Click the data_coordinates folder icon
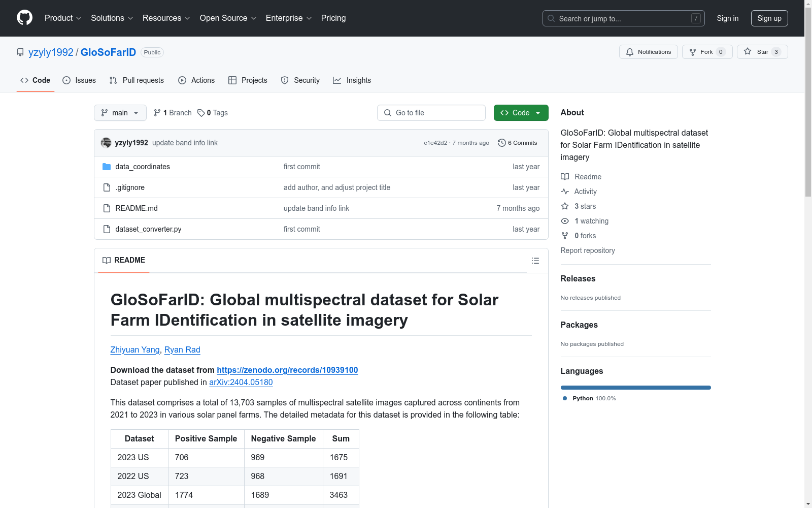This screenshot has width=812, height=508. click(x=107, y=167)
